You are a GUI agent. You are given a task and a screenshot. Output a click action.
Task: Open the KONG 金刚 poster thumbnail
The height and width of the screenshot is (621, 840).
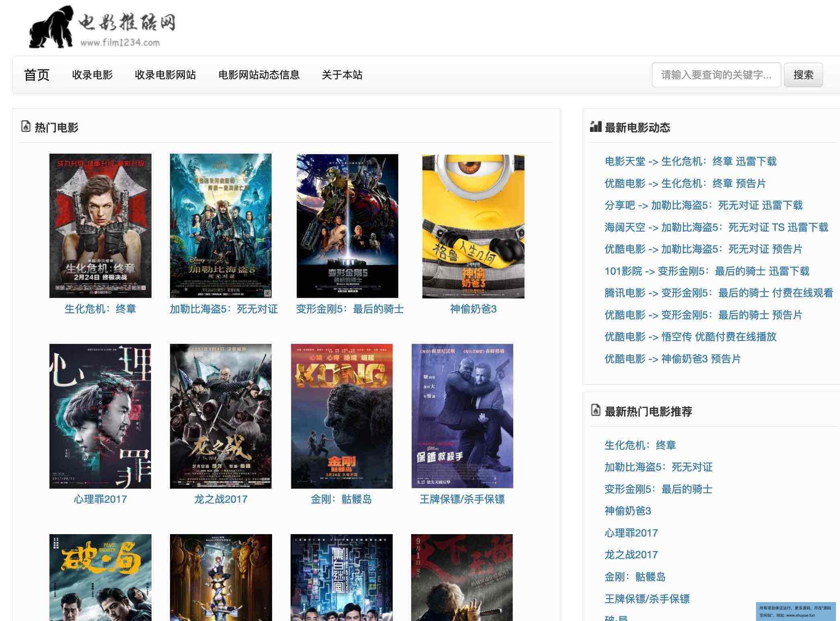click(x=342, y=416)
